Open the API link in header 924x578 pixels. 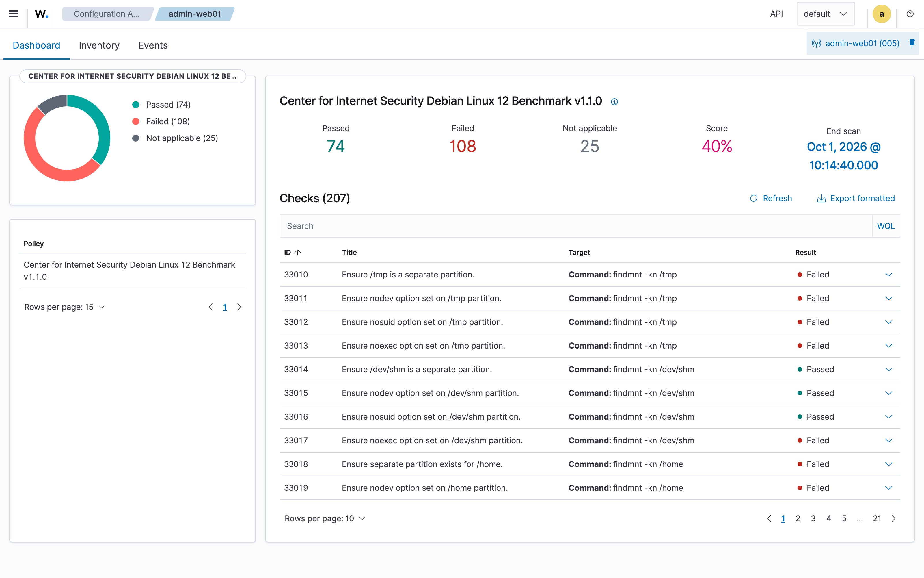776,14
